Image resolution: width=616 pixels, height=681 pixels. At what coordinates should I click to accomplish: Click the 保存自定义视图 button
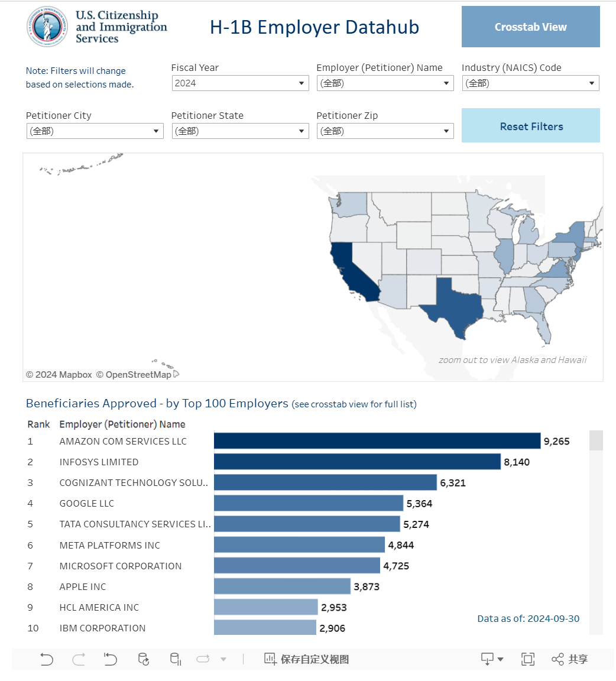click(306, 659)
